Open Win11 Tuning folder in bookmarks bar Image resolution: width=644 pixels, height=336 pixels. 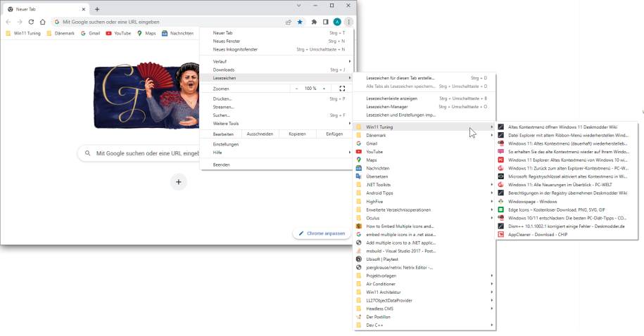(23, 33)
